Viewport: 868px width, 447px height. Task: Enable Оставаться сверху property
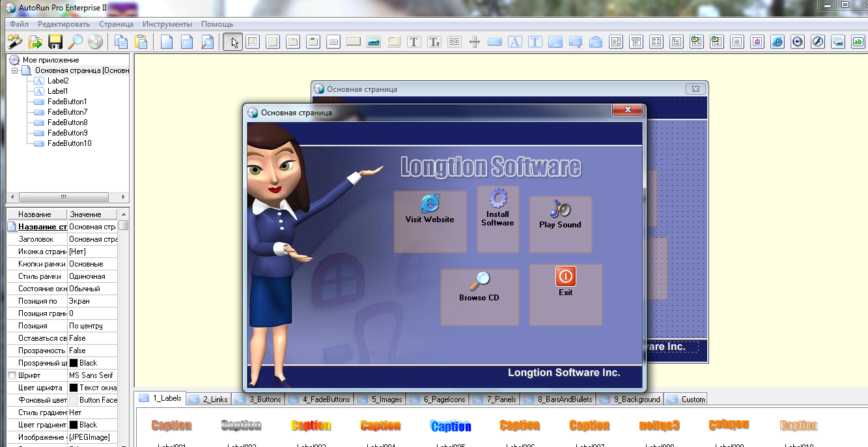click(91, 338)
